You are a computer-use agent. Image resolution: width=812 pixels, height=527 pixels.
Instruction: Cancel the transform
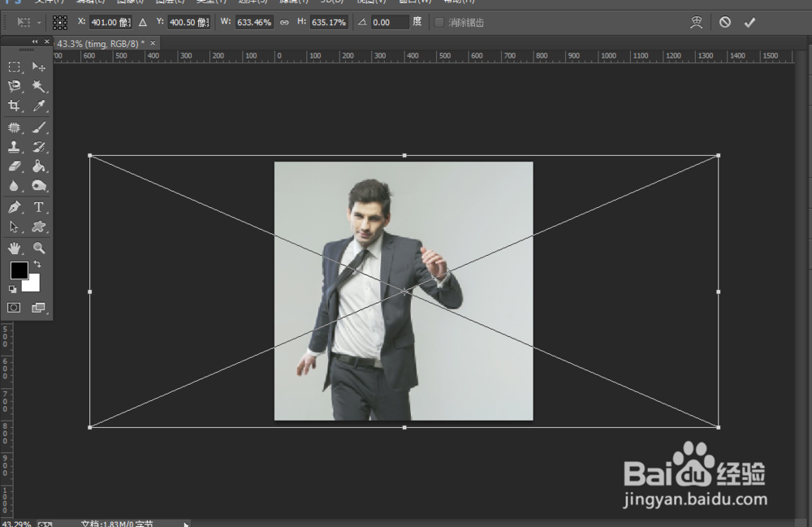pyautogui.click(x=725, y=22)
